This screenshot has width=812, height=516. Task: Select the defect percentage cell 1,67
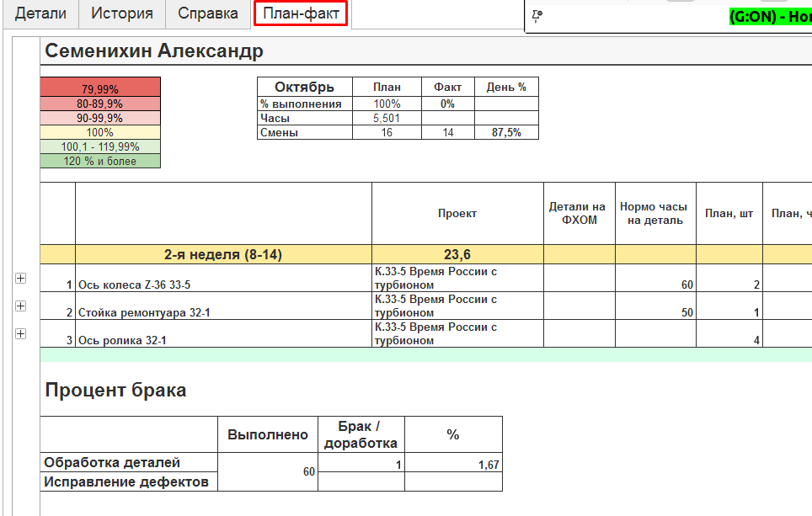453,464
